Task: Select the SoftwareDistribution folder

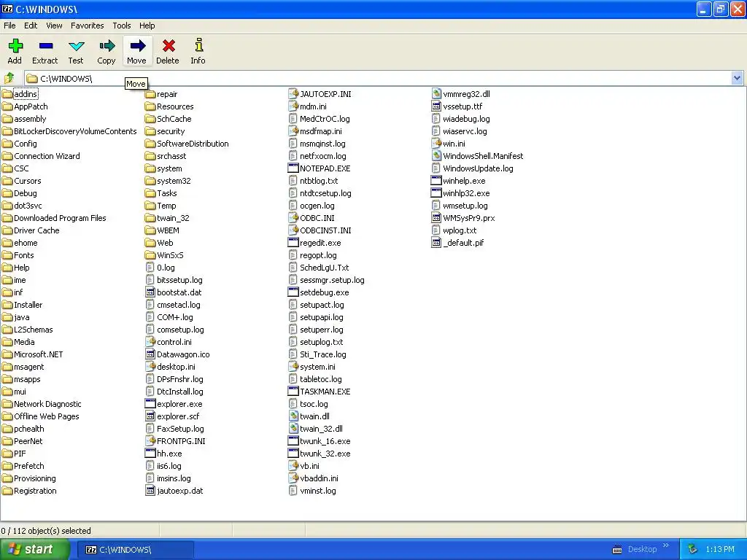Action: [x=187, y=144]
